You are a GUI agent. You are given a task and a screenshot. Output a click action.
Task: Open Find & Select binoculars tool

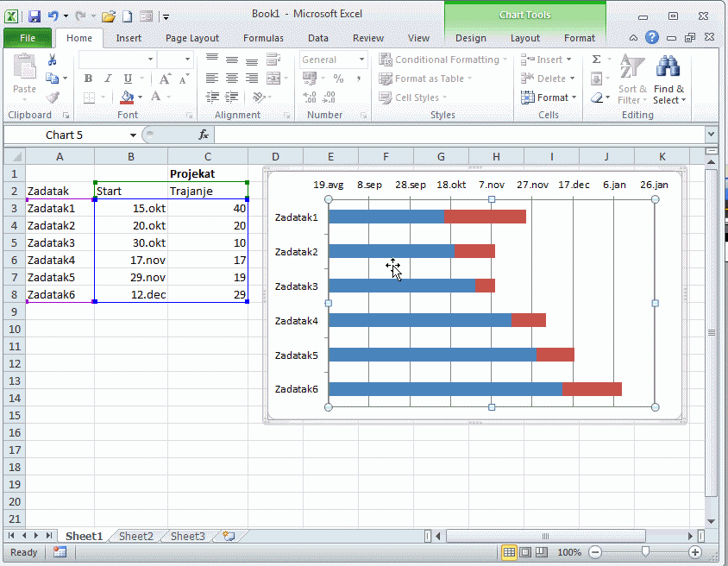[x=668, y=81]
